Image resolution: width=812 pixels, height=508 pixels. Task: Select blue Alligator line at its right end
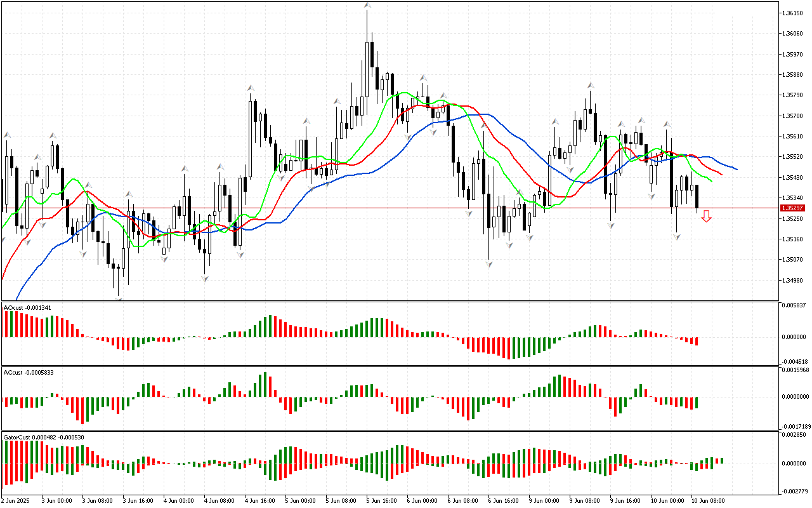point(736,170)
